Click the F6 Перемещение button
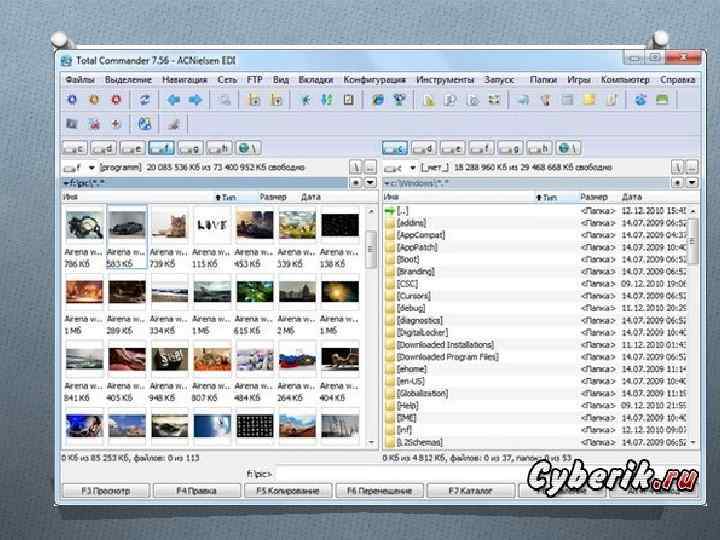Image resolution: width=720 pixels, height=540 pixels. (379, 491)
